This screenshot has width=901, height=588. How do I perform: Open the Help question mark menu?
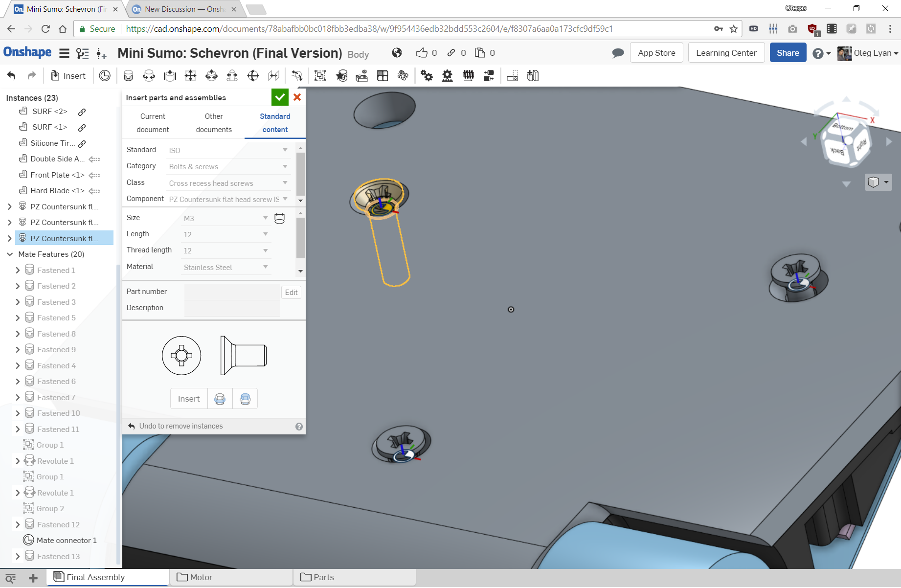(821, 53)
